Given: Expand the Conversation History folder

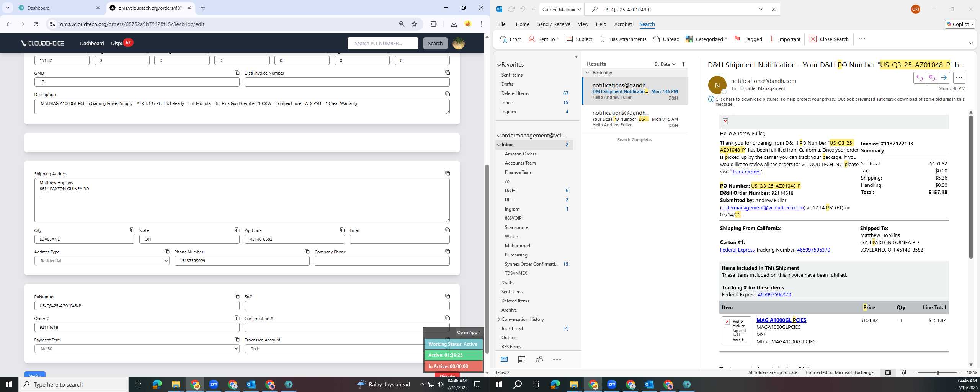Looking at the screenshot, I should tap(499, 319).
